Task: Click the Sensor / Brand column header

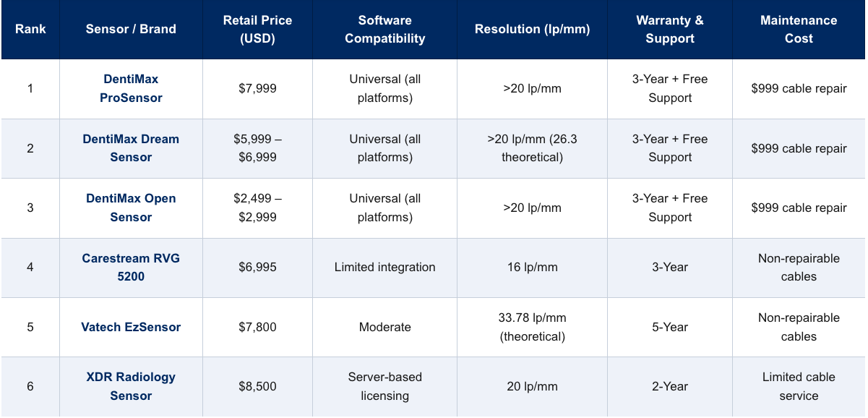Action: tap(131, 30)
